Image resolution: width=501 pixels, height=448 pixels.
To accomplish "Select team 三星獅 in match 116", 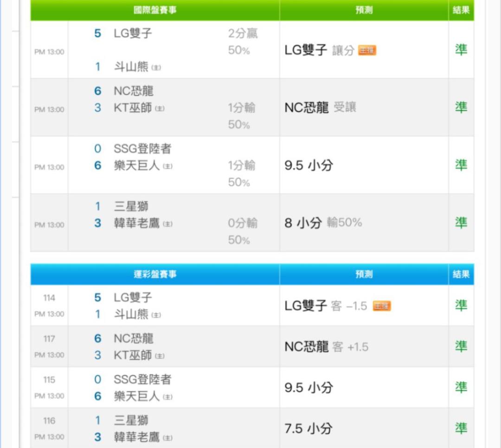I will (131, 421).
